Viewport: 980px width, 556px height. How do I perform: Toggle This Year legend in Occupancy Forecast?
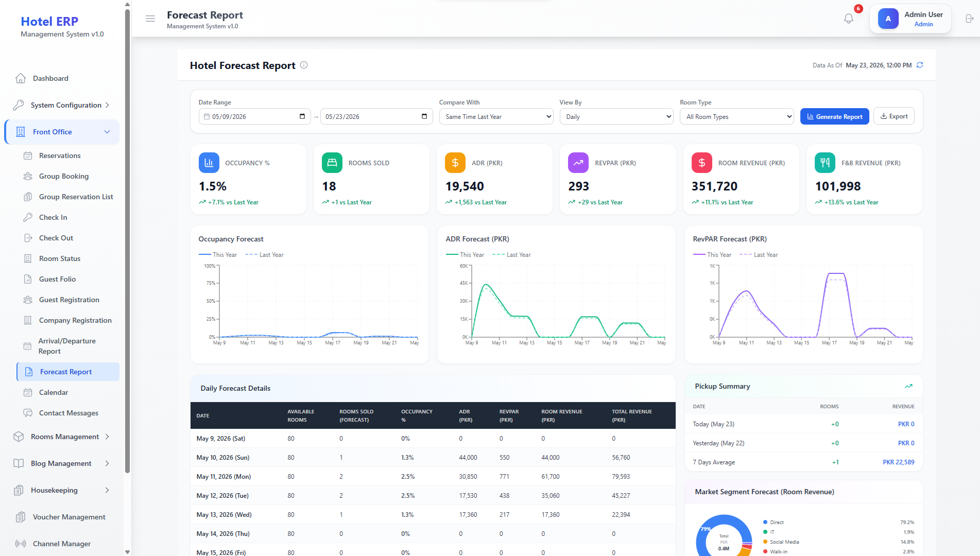(x=218, y=255)
